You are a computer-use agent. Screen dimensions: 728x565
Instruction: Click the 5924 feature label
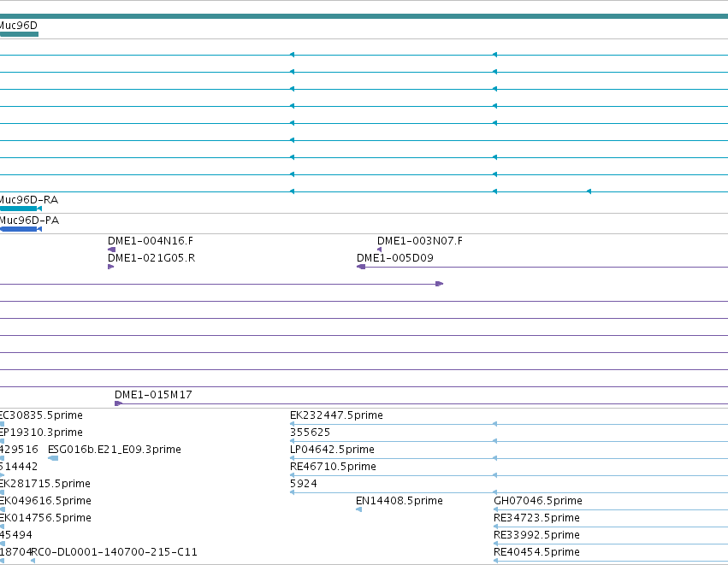304,484
